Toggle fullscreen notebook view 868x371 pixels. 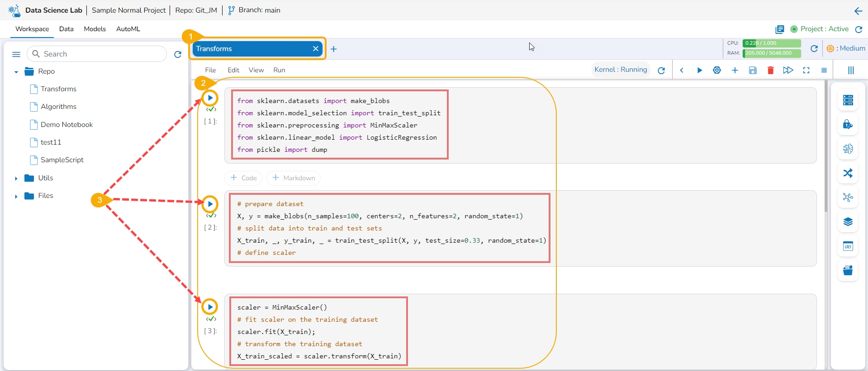(806, 70)
